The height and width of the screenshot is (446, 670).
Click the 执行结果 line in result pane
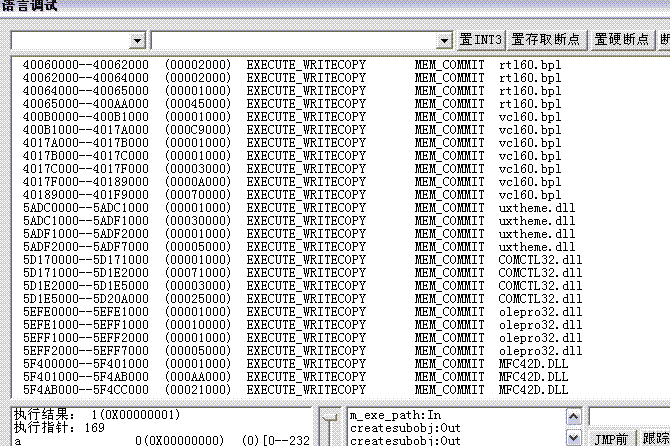tap(97, 415)
